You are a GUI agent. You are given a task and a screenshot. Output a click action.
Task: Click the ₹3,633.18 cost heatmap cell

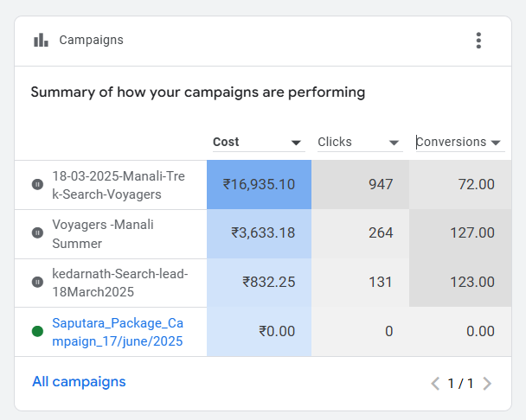tap(259, 232)
